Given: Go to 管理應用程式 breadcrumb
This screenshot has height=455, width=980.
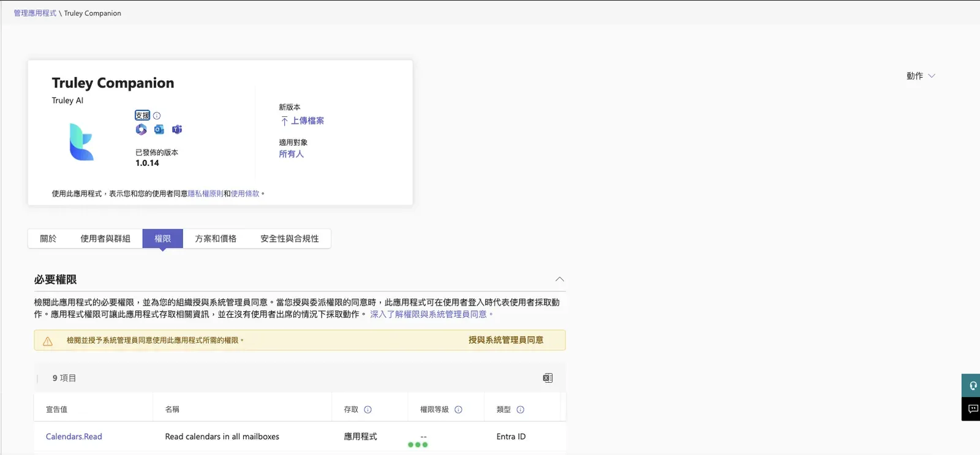Looking at the screenshot, I should tap(35, 13).
